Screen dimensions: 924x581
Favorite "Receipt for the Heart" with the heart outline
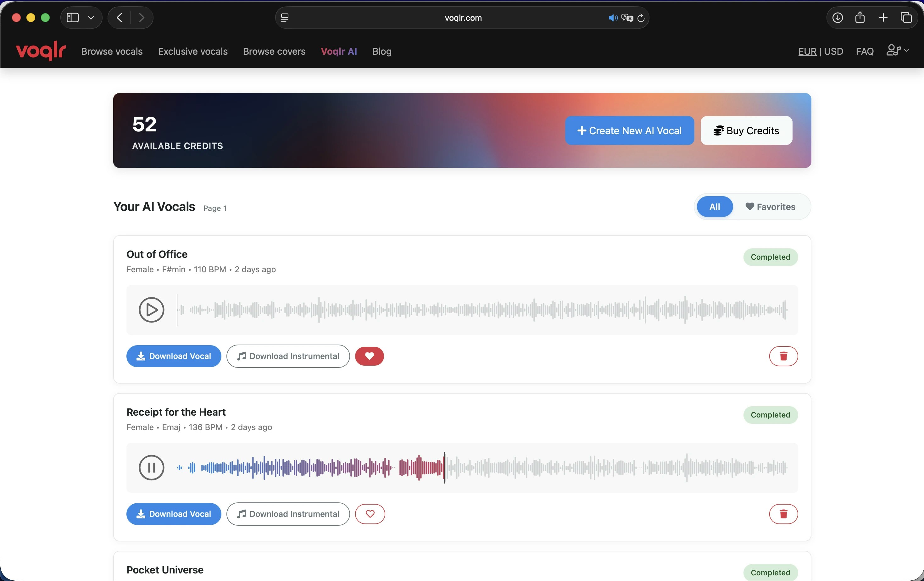370,514
